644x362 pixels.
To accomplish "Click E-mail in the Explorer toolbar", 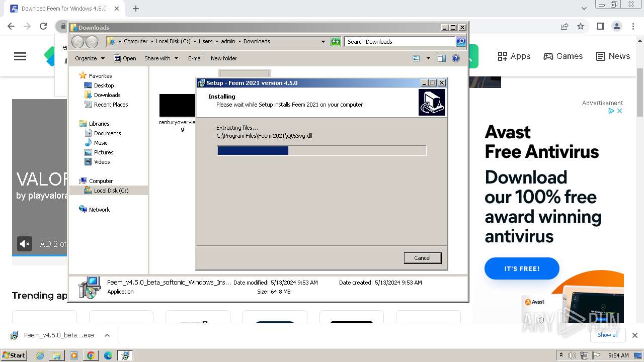I will [195, 58].
